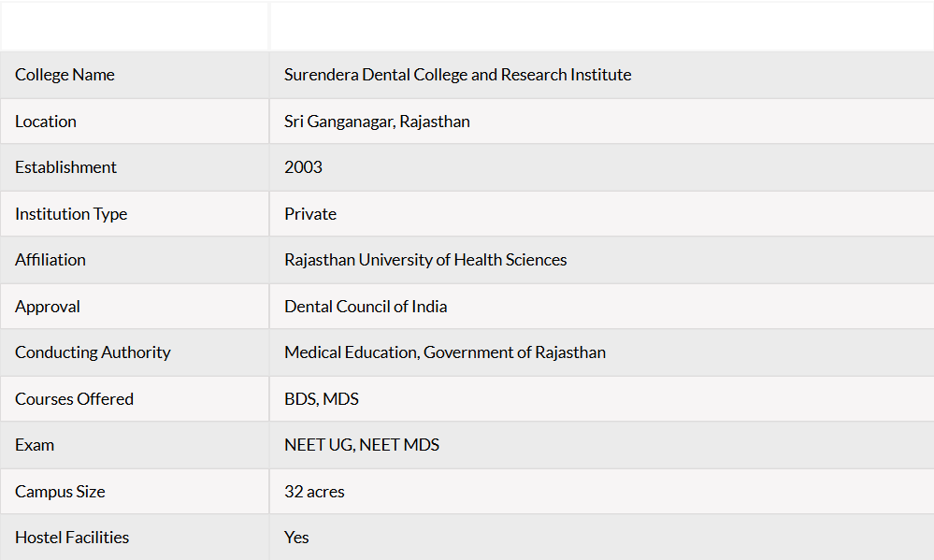This screenshot has height=560, width=934.
Task: Click the Private institution type value
Action: [x=310, y=214]
